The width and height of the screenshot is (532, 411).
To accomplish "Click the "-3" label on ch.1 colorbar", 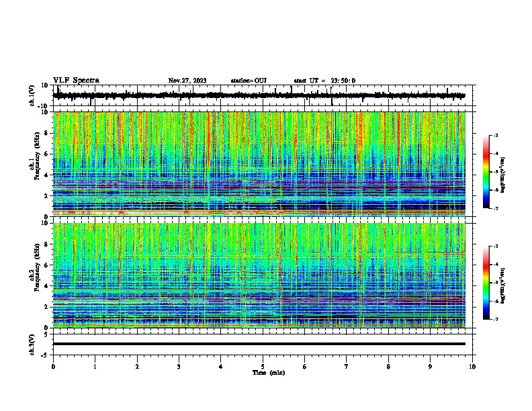I will coord(496,136).
